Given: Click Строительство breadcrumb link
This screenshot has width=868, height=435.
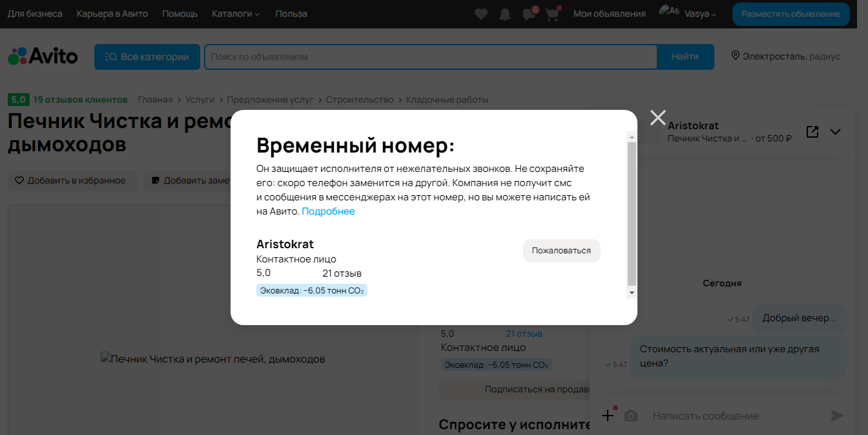Looking at the screenshot, I should [x=360, y=100].
